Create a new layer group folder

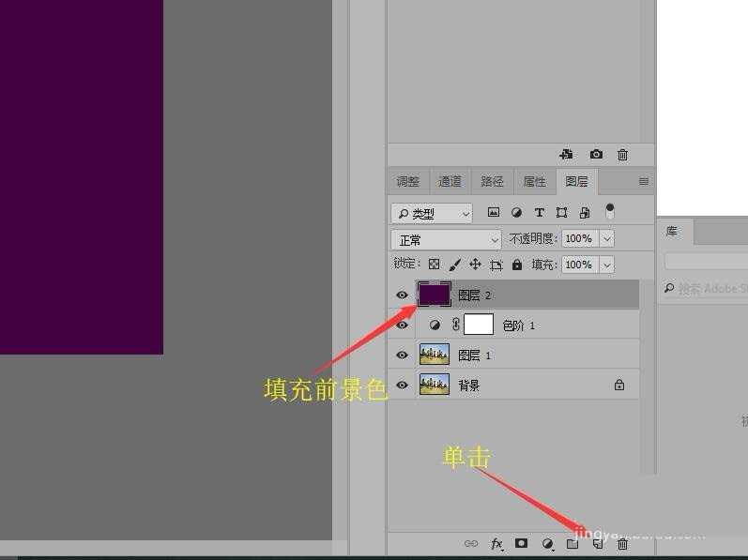572,544
